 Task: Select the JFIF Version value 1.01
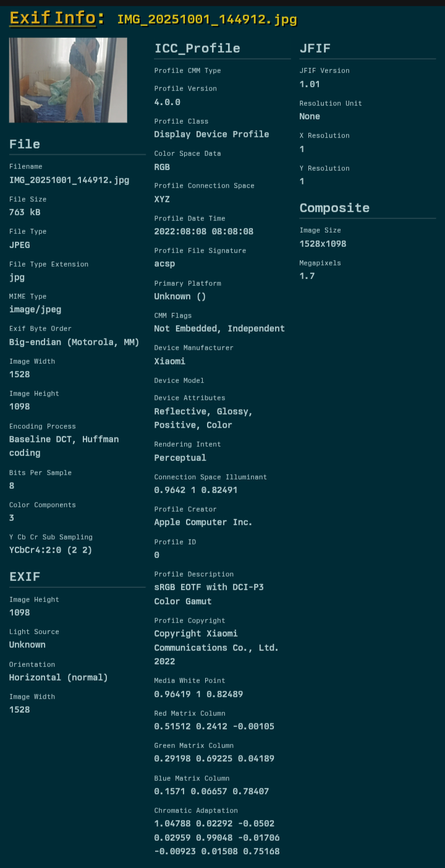click(x=310, y=84)
